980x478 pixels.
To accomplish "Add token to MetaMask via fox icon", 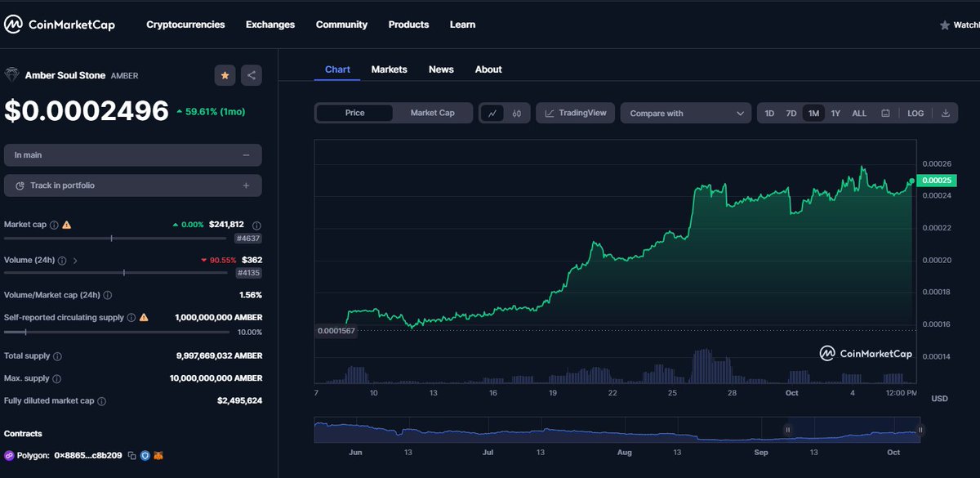I will [x=158, y=455].
